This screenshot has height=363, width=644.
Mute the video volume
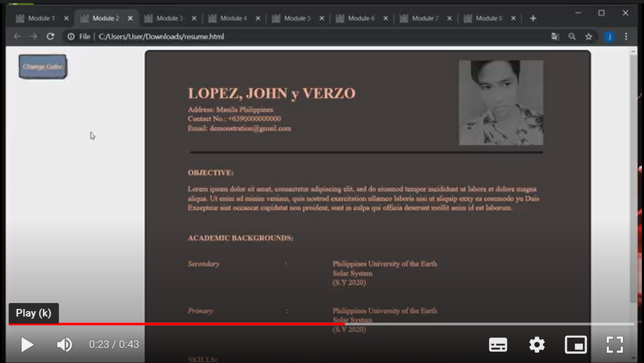64,345
